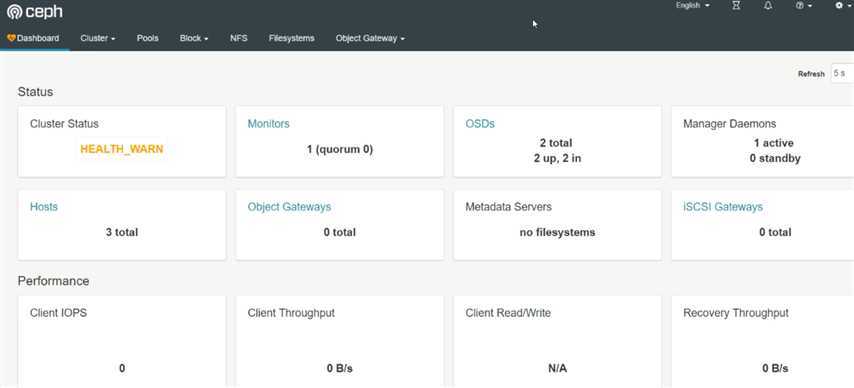The width and height of the screenshot is (854, 388).
Task: Open the OSDs link
Action: point(480,124)
